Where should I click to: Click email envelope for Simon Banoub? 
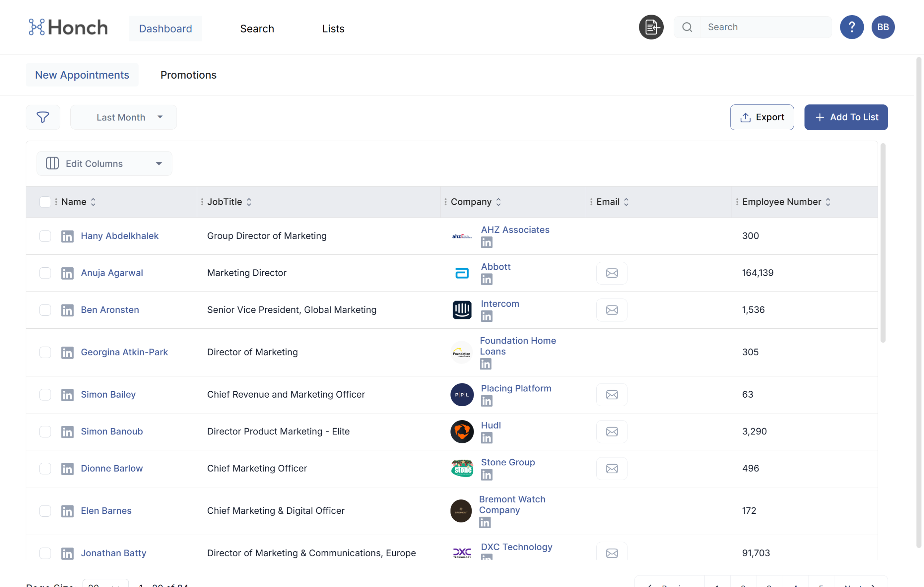tap(612, 431)
